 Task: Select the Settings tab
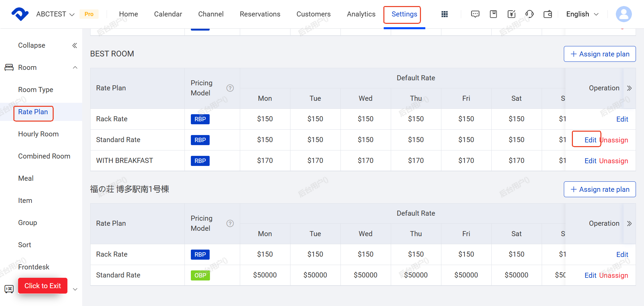pyautogui.click(x=405, y=14)
